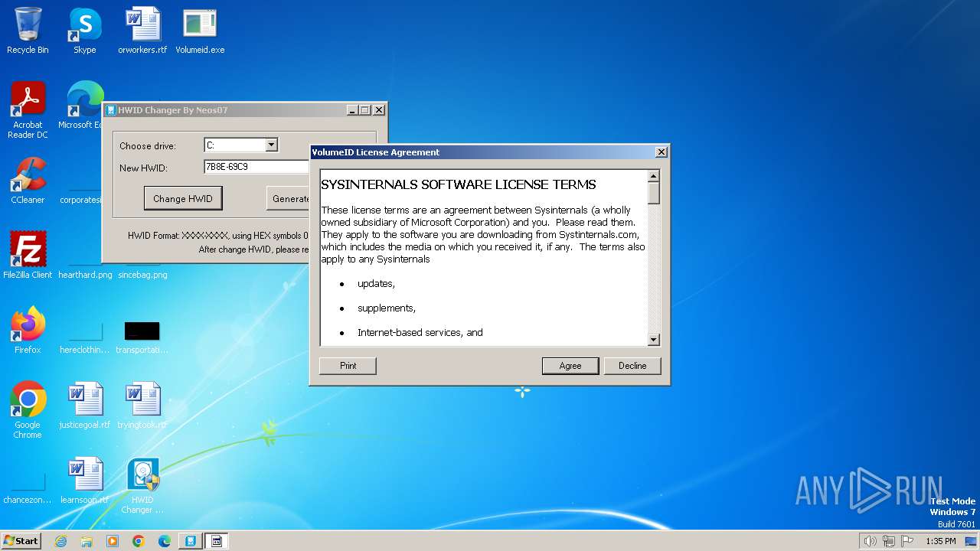Open Acrobat Reader DC shortcut
This screenshot has width=980, height=551.
click(28, 110)
